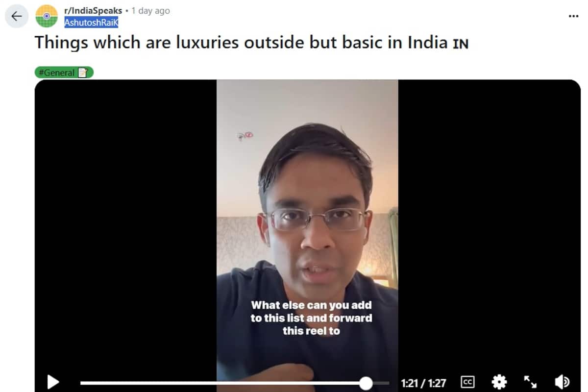Seek to the middle of the video timeline
Screen dimensions: 588x392
pos(235,383)
